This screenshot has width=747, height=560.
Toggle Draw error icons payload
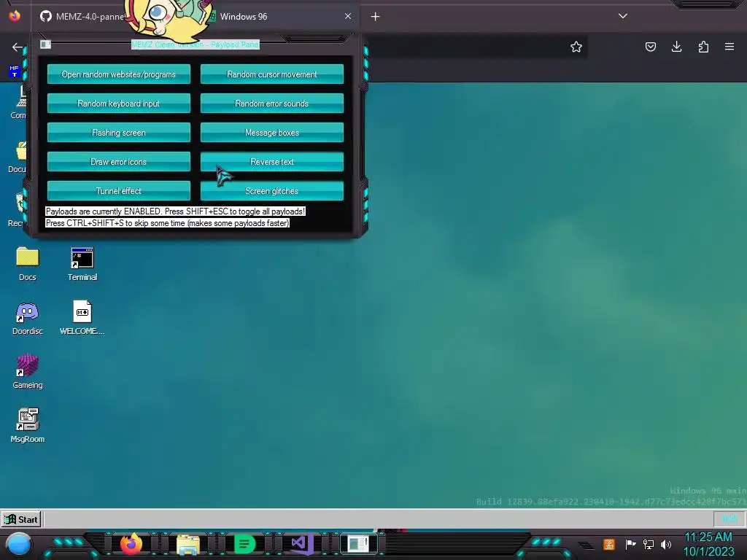(119, 162)
